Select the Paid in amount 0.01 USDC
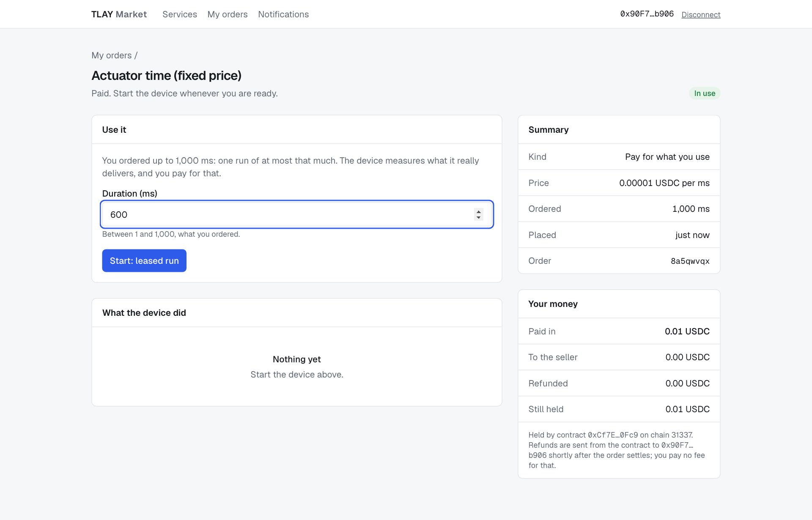The image size is (812, 520). point(687,331)
